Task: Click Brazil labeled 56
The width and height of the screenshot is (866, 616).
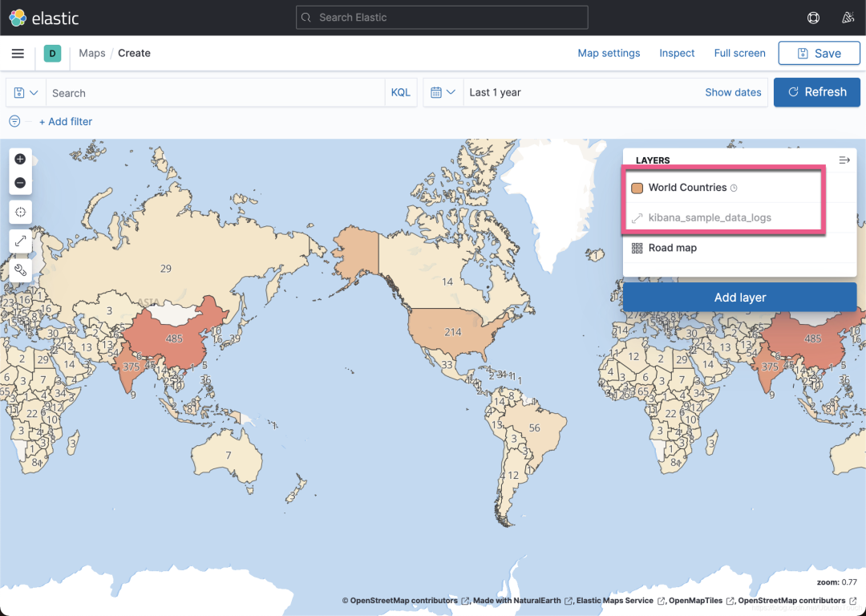Action: [534, 428]
